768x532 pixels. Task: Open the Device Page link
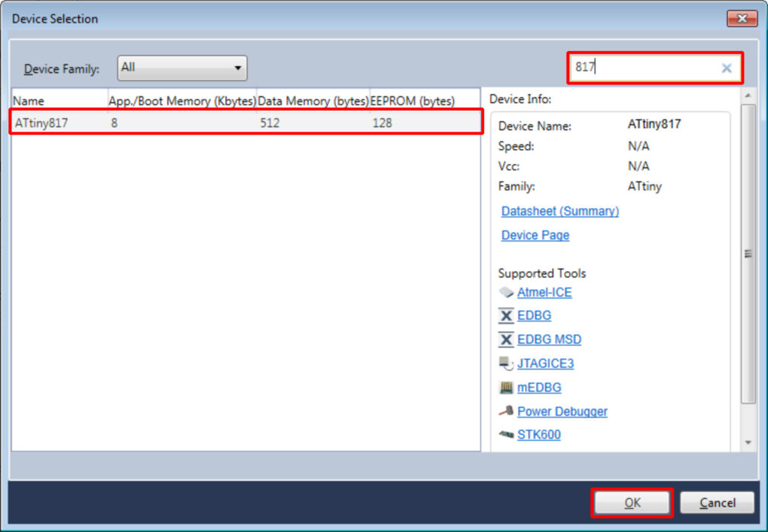click(x=535, y=236)
